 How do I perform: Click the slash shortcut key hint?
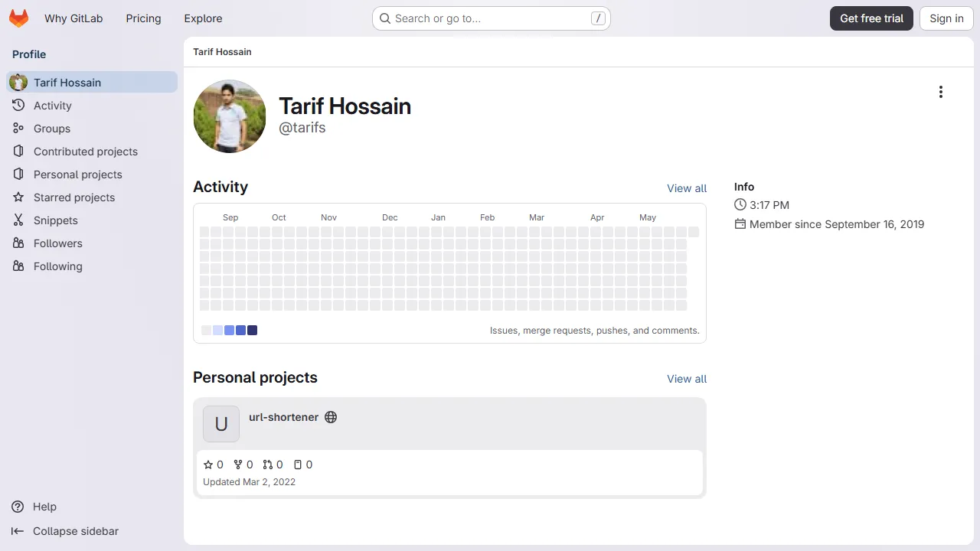(x=598, y=18)
